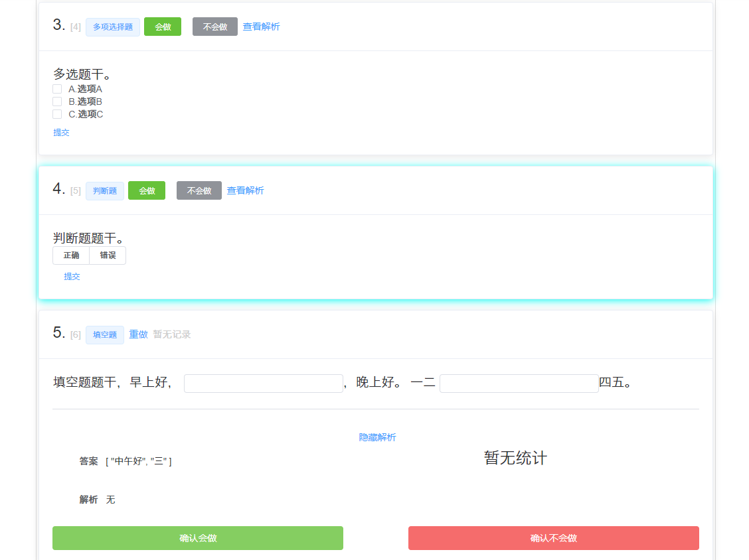Click green 会做 button on question 3
Image resolution: width=749 pixels, height=560 pixels.
click(x=163, y=27)
